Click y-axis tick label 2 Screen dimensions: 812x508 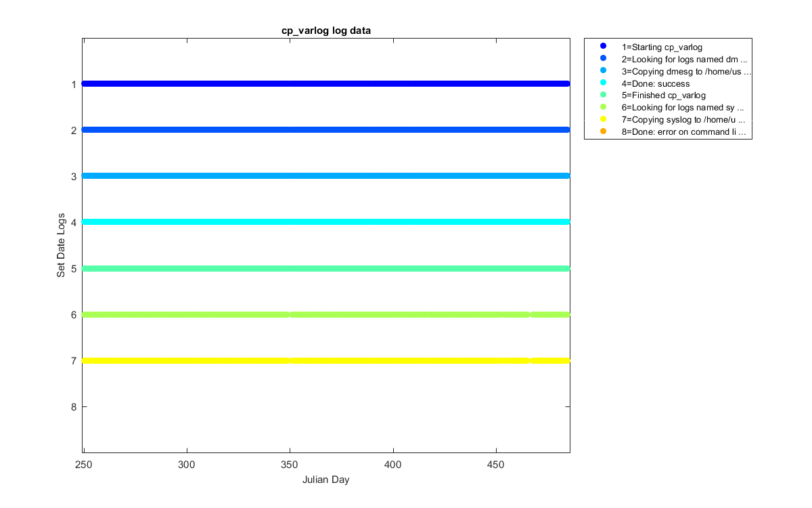[73, 130]
